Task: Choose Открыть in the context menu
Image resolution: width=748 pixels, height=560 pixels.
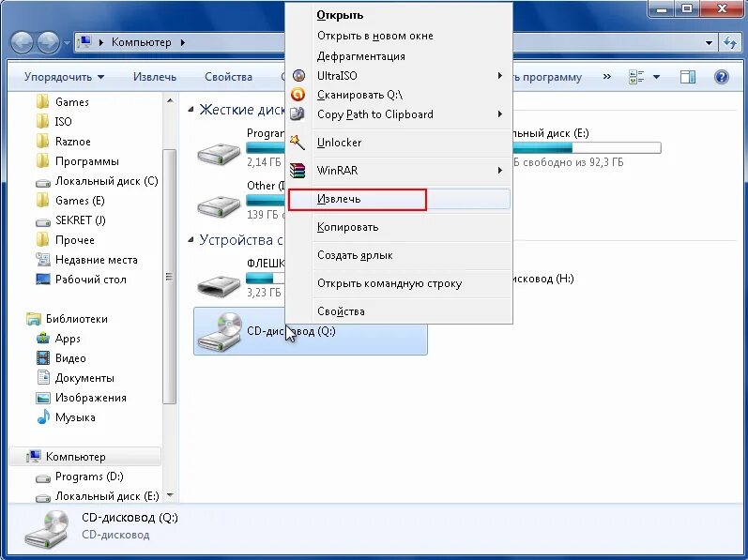Action: coord(399,15)
